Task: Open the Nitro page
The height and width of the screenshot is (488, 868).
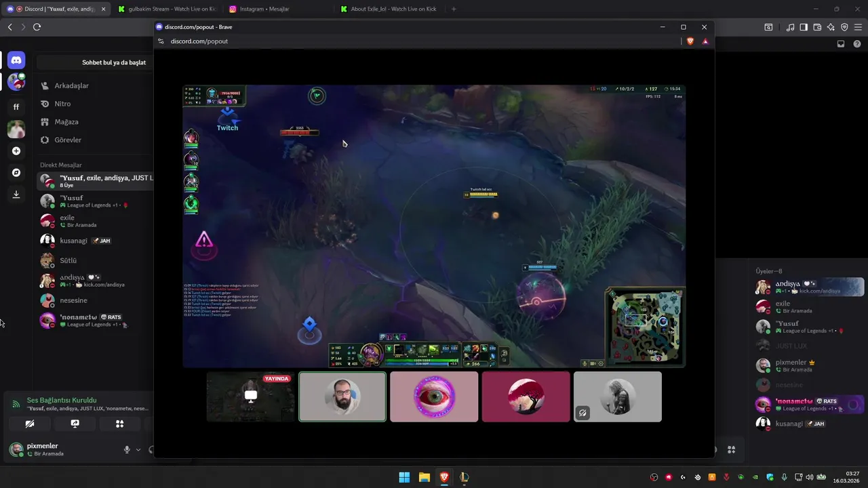Action: click(x=94, y=104)
